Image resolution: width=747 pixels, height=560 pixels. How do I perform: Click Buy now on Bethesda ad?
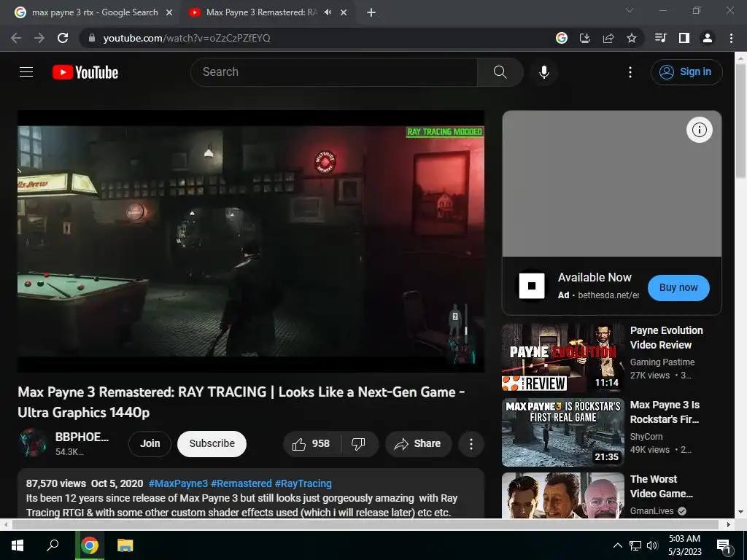pos(678,287)
